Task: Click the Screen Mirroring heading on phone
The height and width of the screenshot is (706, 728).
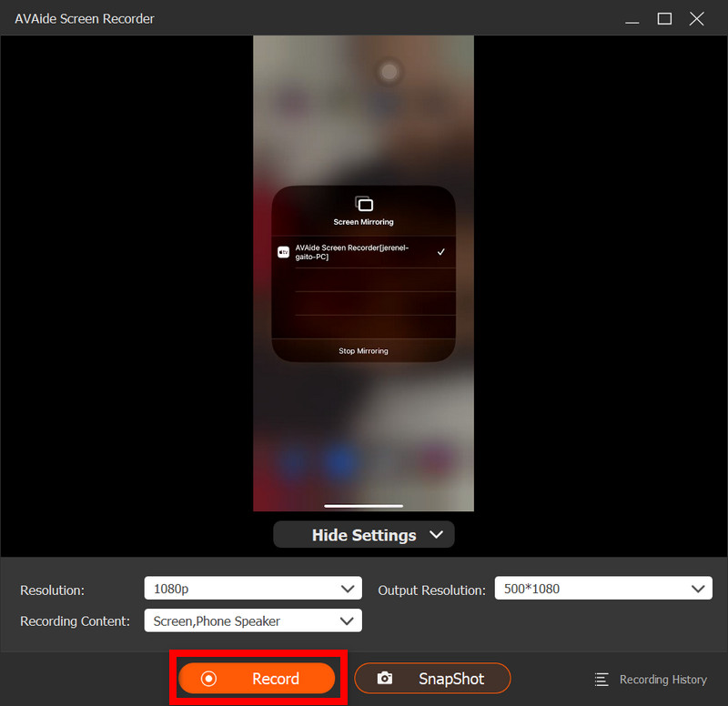Action: point(363,222)
